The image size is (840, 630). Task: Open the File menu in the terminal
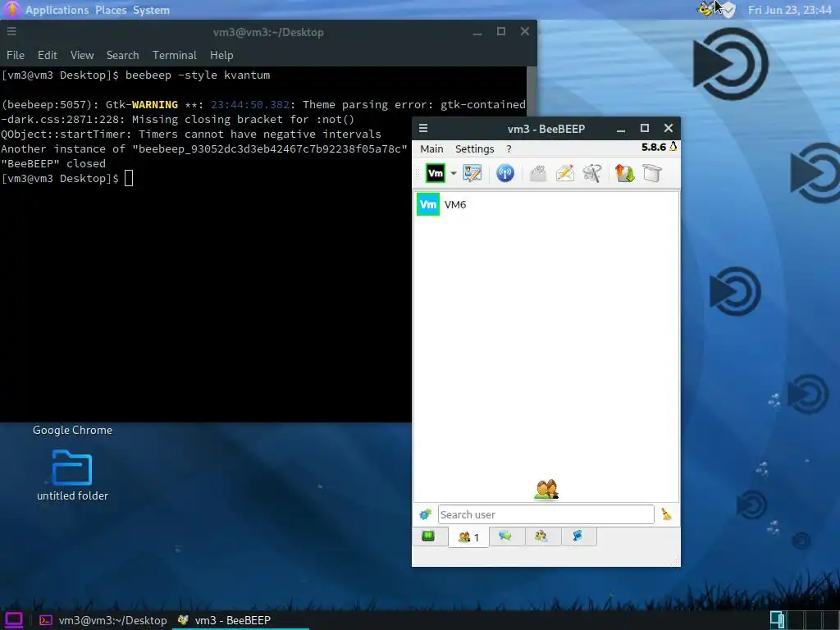tap(16, 55)
